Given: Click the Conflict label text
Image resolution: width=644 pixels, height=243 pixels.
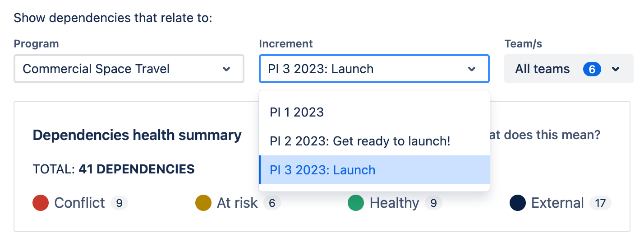Looking at the screenshot, I should click(79, 203).
